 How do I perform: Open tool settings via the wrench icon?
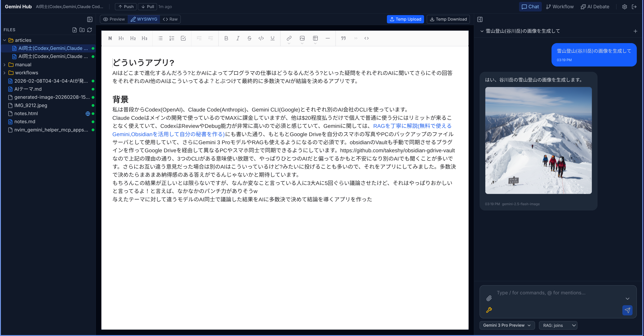point(489,310)
